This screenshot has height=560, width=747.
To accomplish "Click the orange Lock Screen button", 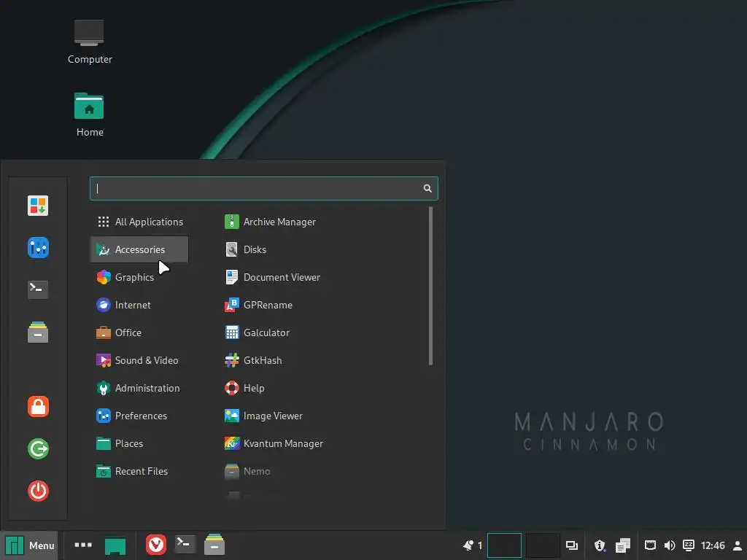I will click(x=38, y=407).
